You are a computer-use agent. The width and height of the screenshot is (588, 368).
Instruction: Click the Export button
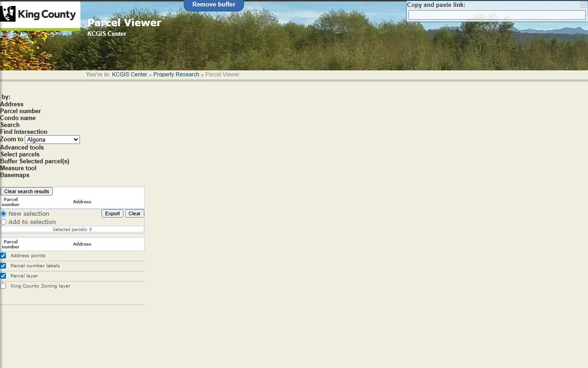click(113, 213)
